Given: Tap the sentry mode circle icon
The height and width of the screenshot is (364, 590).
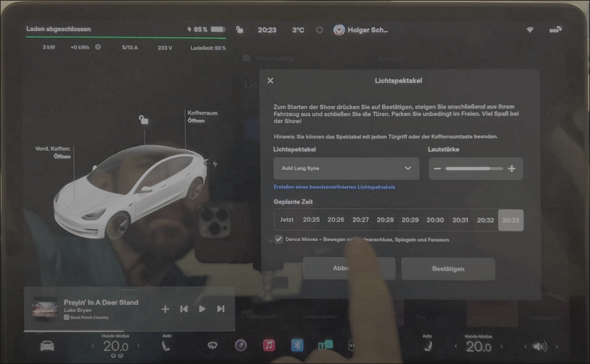Looking at the screenshot, I should [320, 29].
